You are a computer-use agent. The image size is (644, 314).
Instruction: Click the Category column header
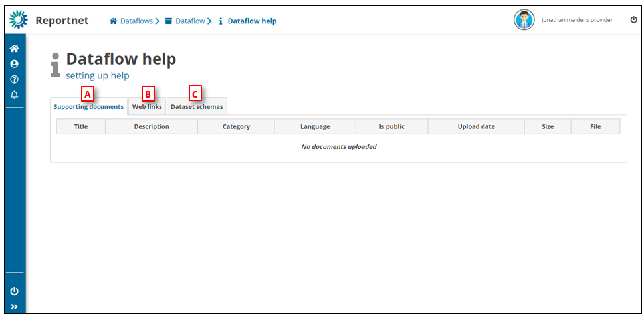click(236, 126)
